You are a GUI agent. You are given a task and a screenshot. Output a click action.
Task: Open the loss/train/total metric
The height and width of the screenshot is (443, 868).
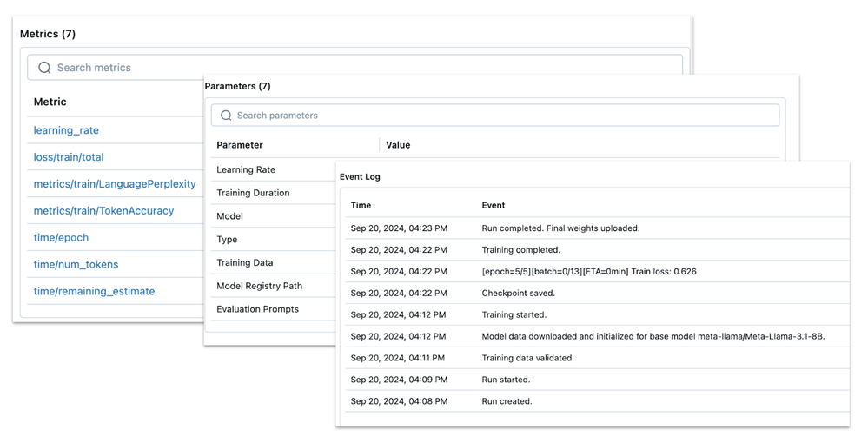69,157
